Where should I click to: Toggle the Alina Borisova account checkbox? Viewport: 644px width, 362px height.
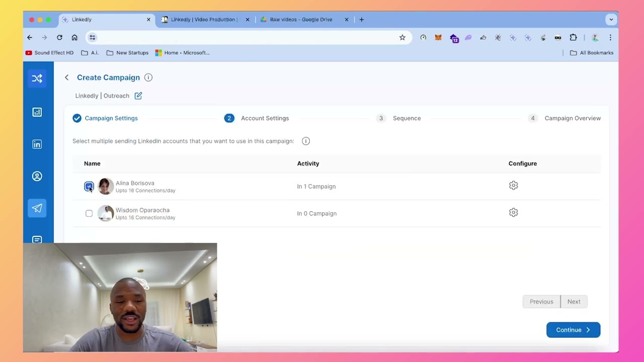89,187
